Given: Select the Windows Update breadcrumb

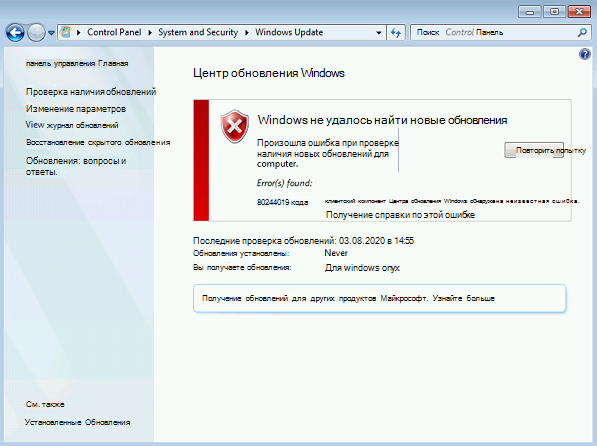Looking at the screenshot, I should click(289, 32).
